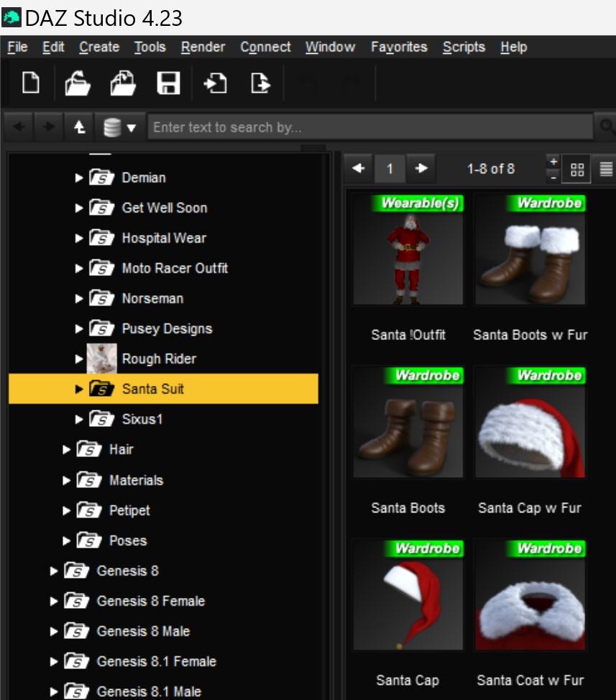This screenshot has height=700, width=616.
Task: Open the Connect menu
Action: coord(266,47)
